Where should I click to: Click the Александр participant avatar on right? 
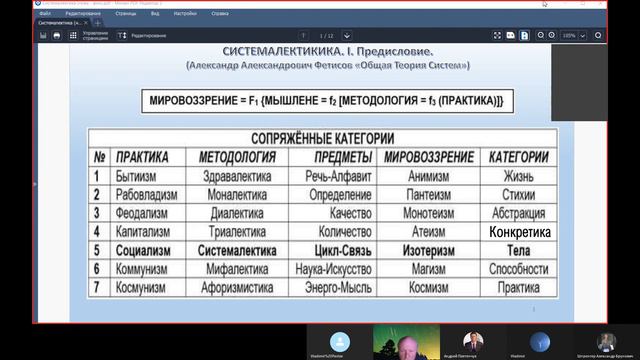(606, 342)
